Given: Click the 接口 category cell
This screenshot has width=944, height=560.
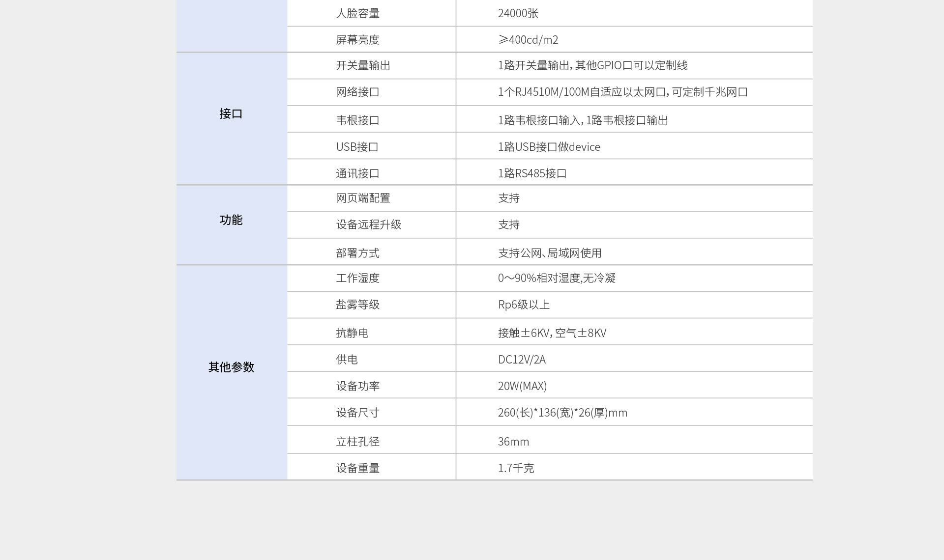Looking at the screenshot, I should pos(231,114).
